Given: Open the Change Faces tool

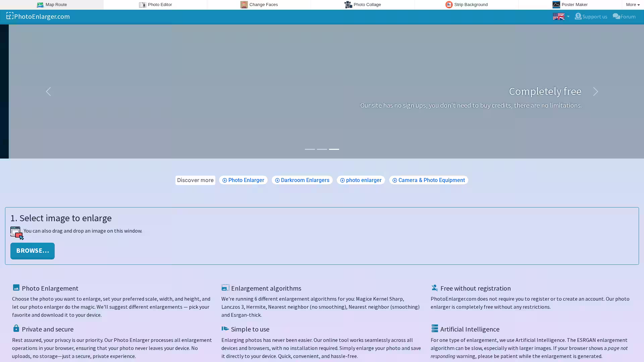Looking at the screenshot, I should coord(259,5).
